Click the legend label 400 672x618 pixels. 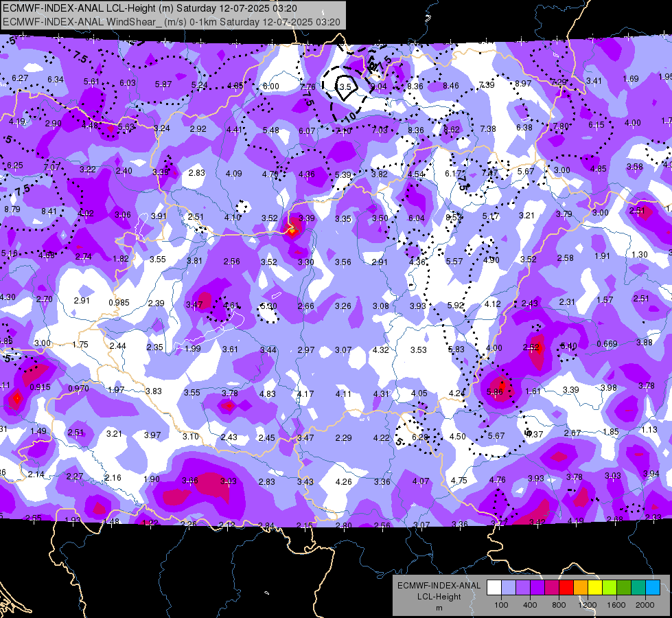point(530,605)
